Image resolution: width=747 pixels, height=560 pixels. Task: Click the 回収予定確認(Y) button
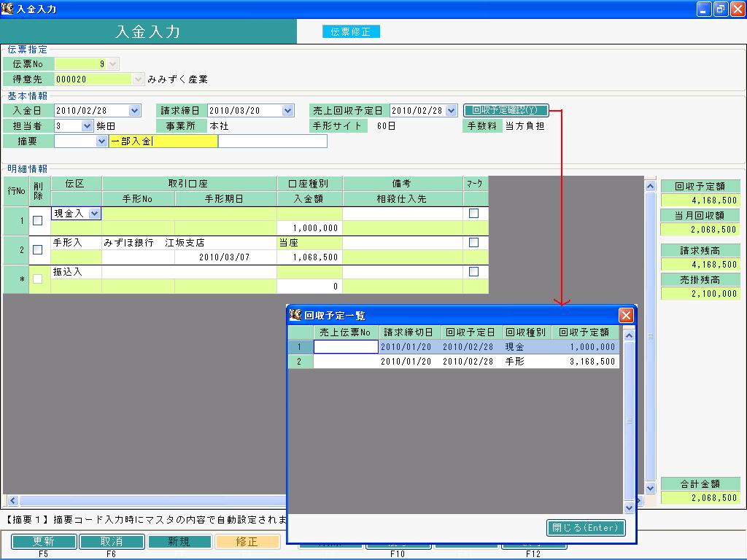click(x=506, y=111)
